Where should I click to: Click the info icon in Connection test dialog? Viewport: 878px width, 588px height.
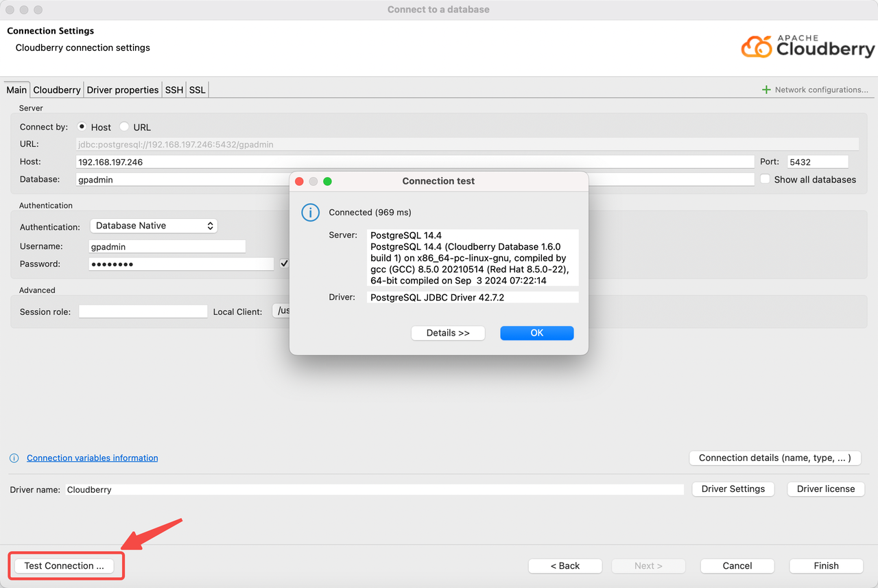click(311, 213)
